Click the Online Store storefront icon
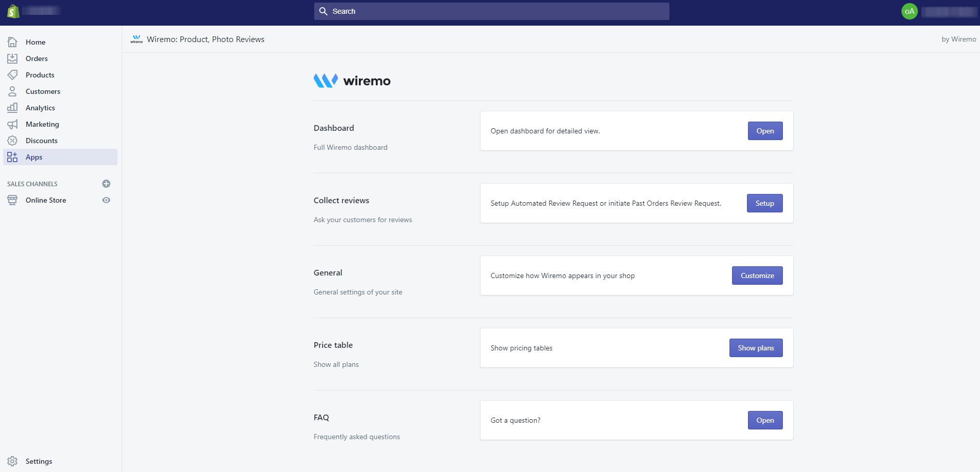Screen dimensions: 980x472 (12, 200)
